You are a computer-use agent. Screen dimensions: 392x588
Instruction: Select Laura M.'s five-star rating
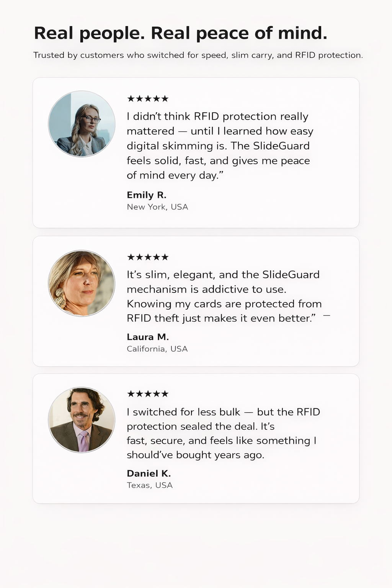(148, 257)
